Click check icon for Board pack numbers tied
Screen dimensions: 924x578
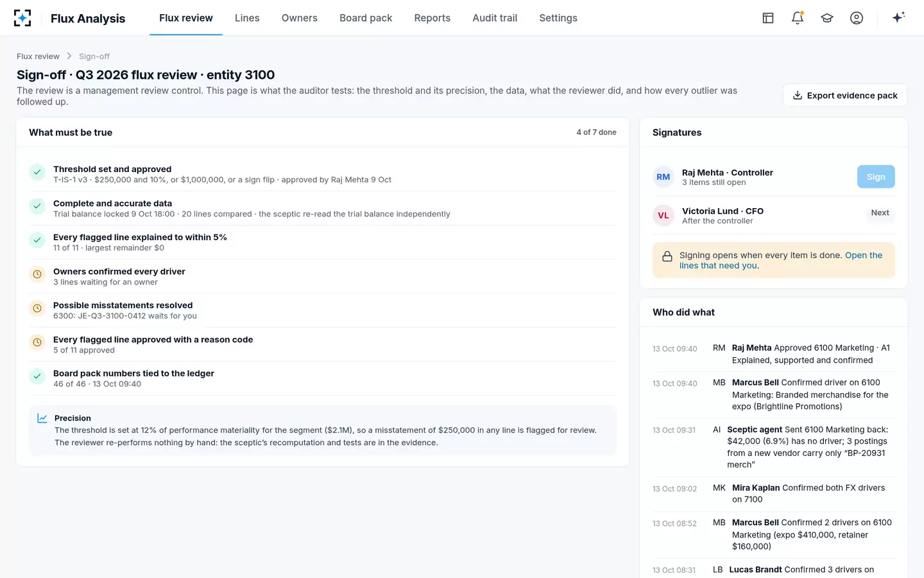tap(37, 376)
